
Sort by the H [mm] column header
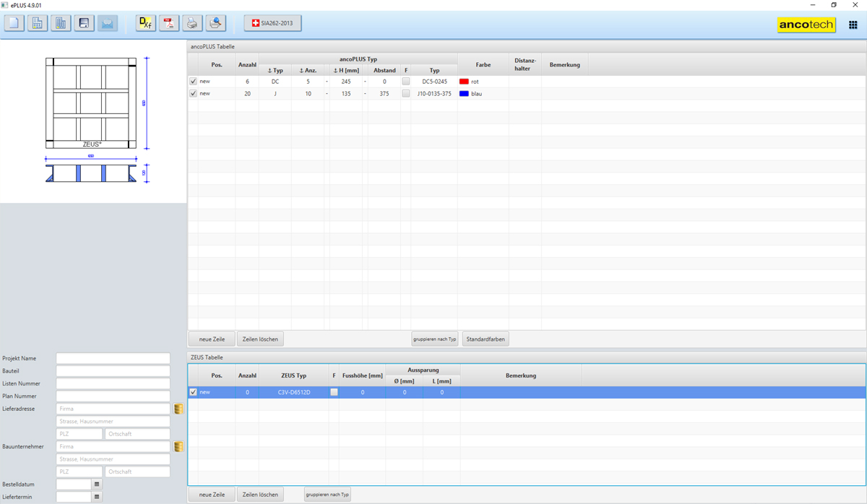point(346,70)
